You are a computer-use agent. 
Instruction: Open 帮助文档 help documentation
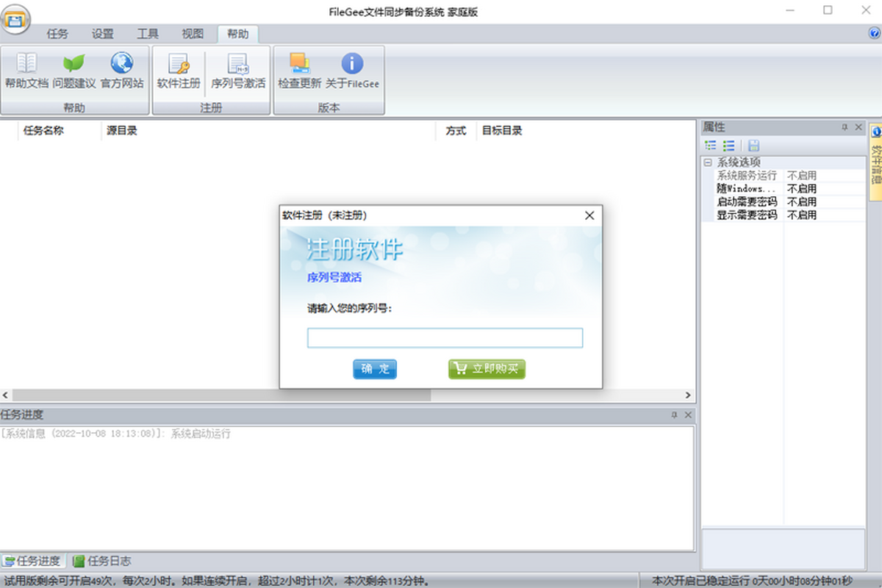point(26,71)
